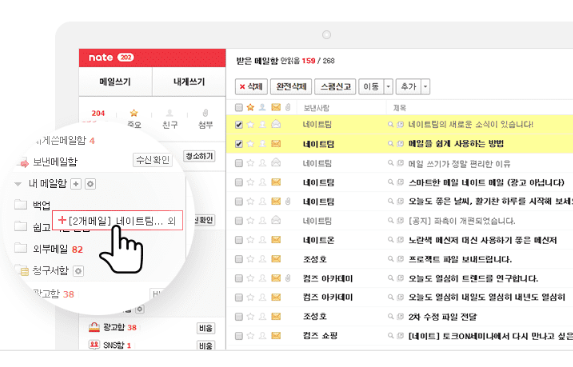Click the 수신 확인 button
Viewport: 573px width, 367px height.
click(x=153, y=160)
